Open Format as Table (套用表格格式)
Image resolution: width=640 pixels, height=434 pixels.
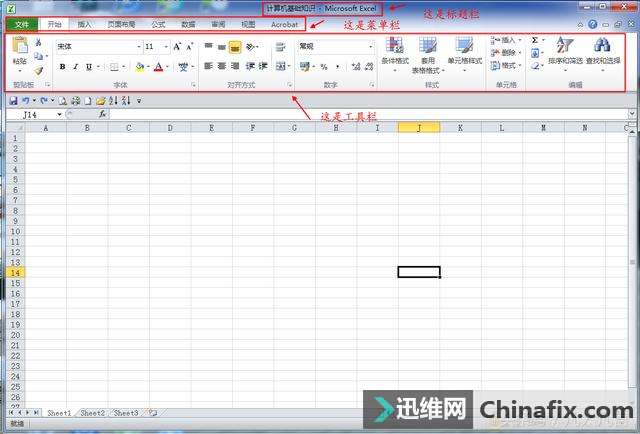tap(427, 56)
